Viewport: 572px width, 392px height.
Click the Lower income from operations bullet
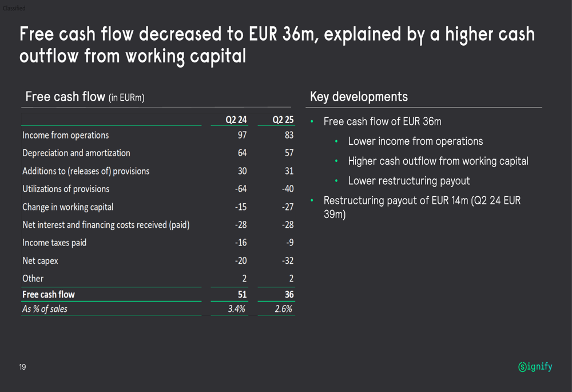coord(415,141)
